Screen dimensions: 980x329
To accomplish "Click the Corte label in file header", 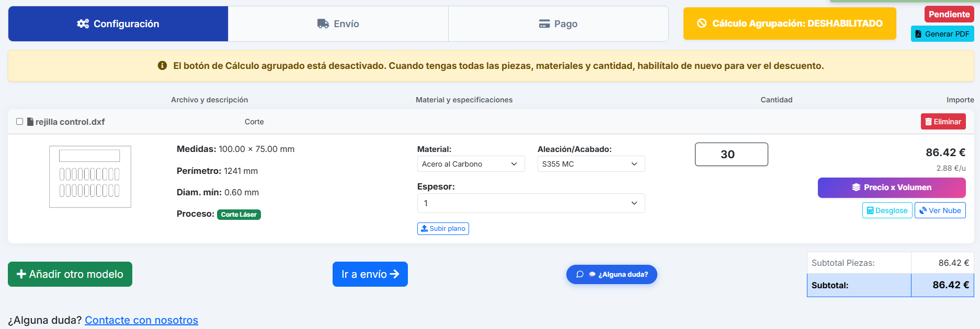I will pyautogui.click(x=254, y=122).
